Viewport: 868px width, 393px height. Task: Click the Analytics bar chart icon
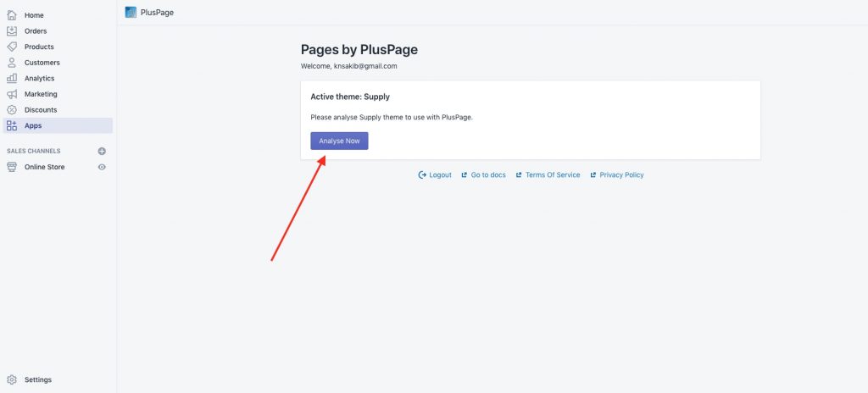[x=12, y=79]
